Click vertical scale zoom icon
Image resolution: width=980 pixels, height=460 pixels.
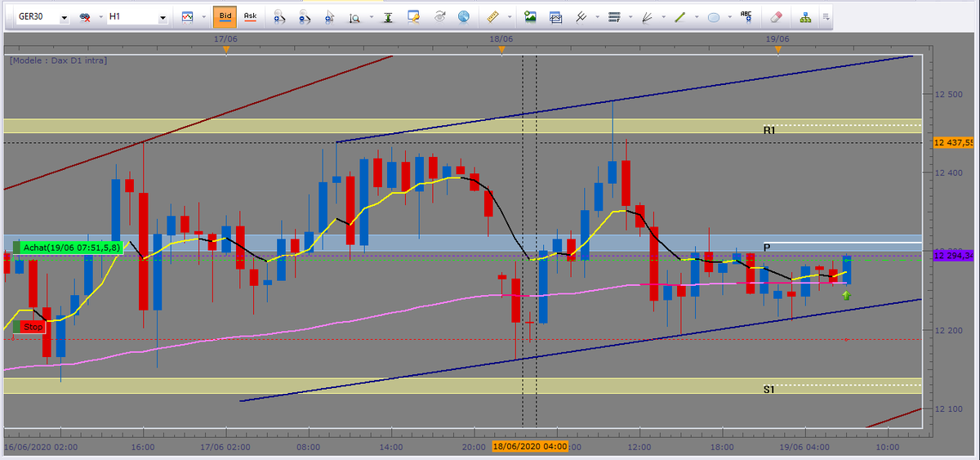[x=354, y=16]
